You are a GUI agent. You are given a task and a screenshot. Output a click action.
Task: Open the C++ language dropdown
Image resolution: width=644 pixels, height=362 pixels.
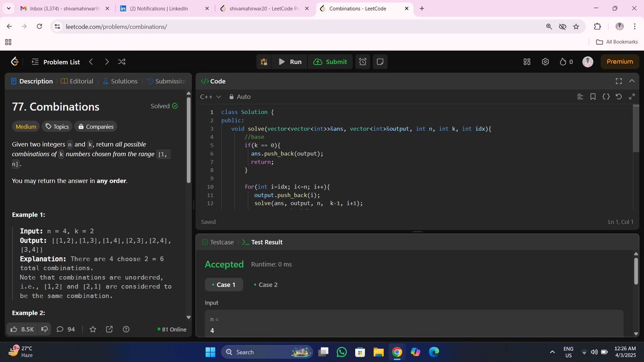point(210,97)
